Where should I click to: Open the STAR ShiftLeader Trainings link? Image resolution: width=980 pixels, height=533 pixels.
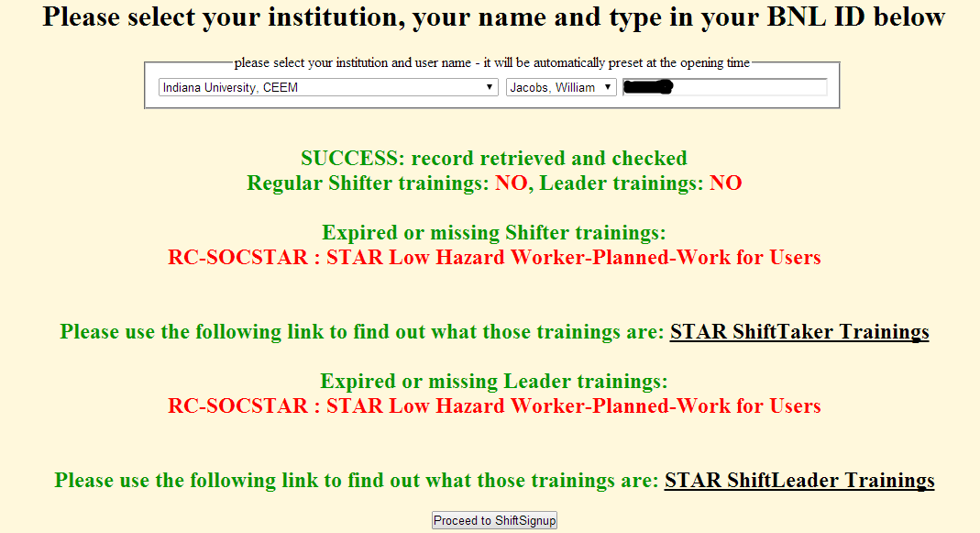(799, 481)
